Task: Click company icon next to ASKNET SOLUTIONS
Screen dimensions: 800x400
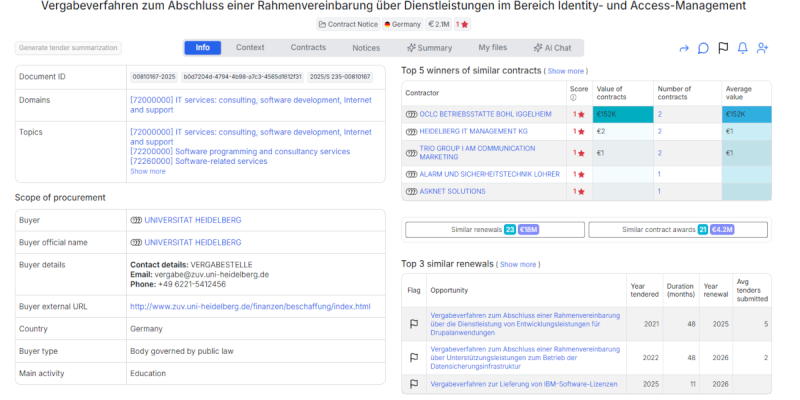Action: pyautogui.click(x=411, y=192)
